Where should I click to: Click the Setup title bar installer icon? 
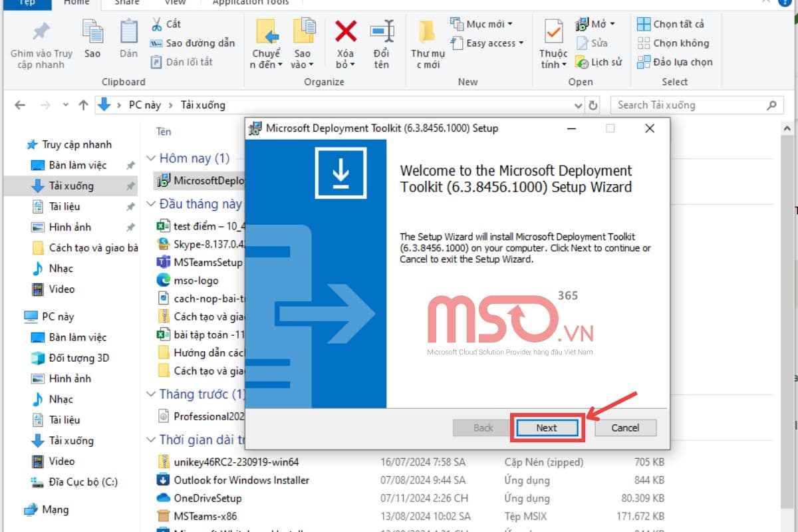255,128
